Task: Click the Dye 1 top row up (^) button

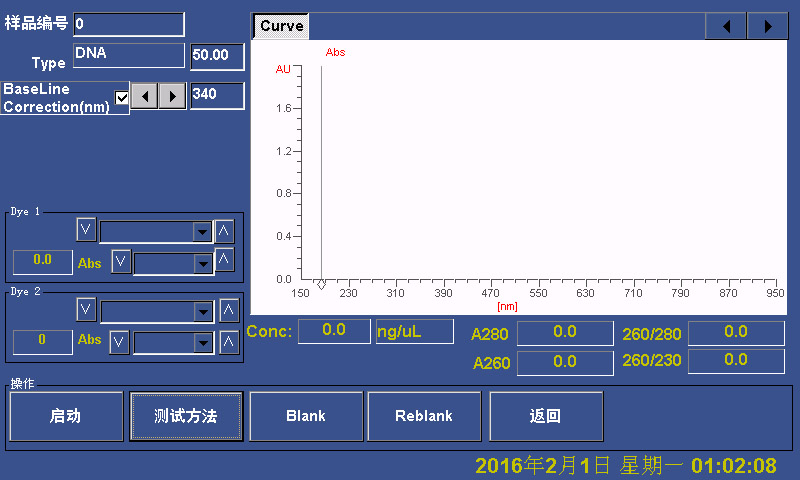Action: tap(224, 231)
